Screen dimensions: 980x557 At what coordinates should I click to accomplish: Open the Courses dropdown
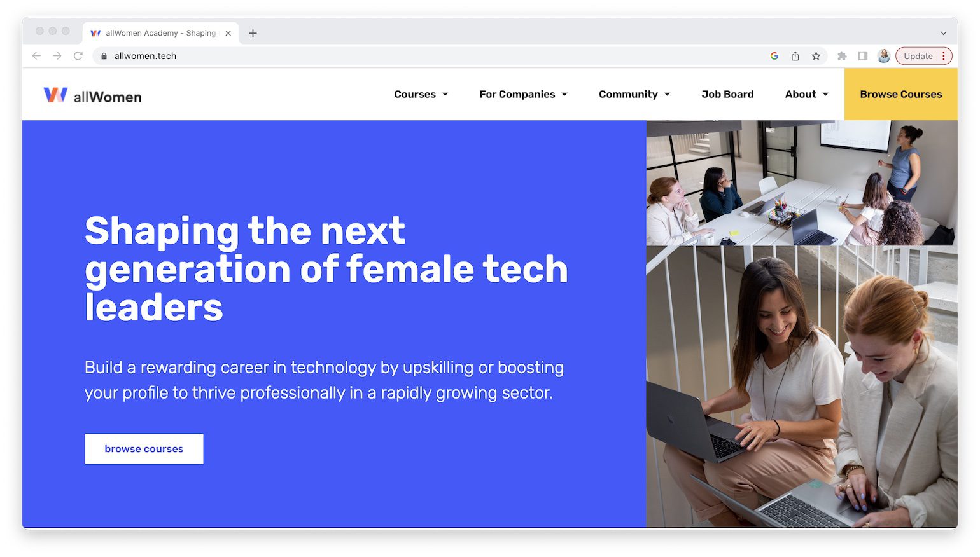(421, 94)
